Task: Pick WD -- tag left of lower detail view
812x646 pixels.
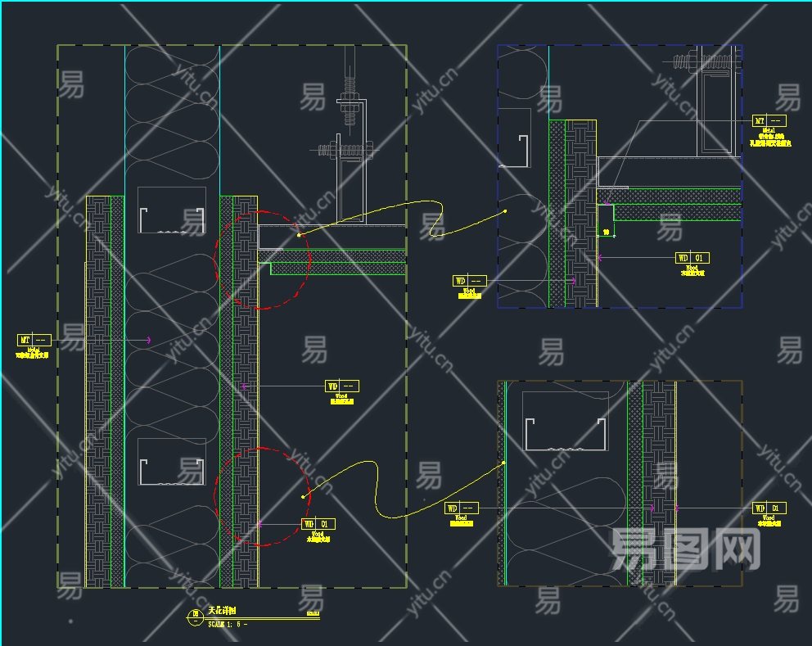Action: pos(462,508)
